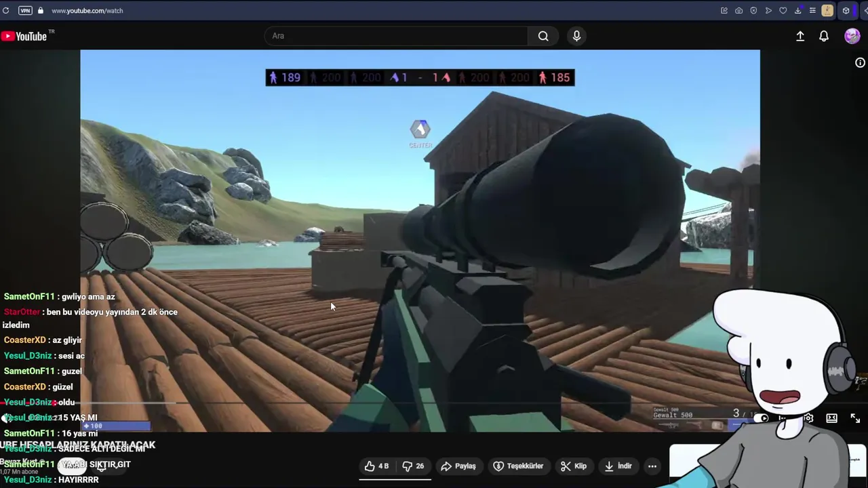Toggle the autoplay switch in player
The image size is (868, 488).
coord(762,418)
